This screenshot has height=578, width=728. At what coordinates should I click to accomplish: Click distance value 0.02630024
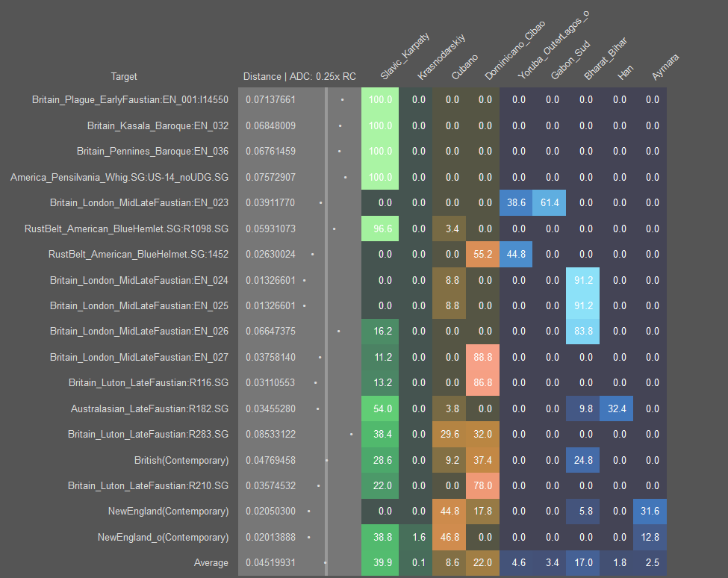tap(271, 255)
